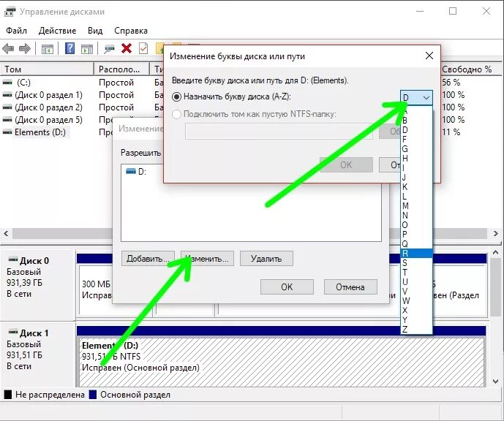This screenshot has width=504, height=421.
Task: Click the Back arrow toolbar icon
Action: pos(8,49)
